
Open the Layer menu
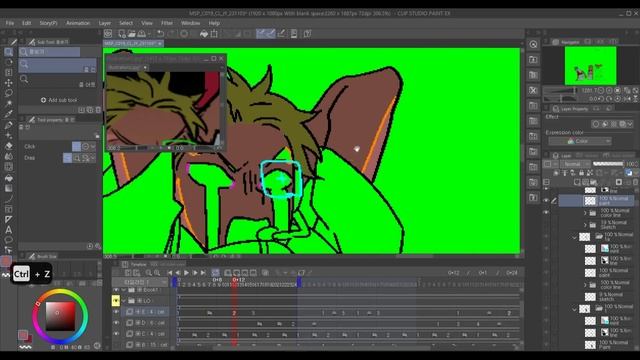[105, 23]
